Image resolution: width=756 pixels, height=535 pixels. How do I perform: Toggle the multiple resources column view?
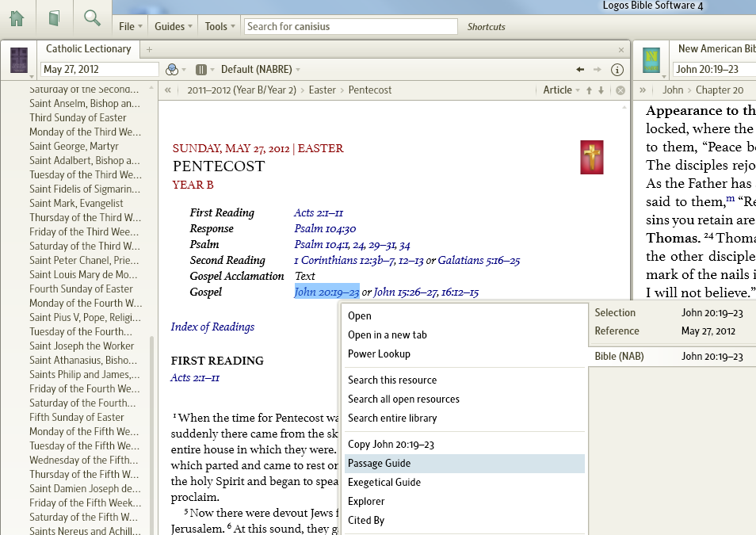point(200,69)
